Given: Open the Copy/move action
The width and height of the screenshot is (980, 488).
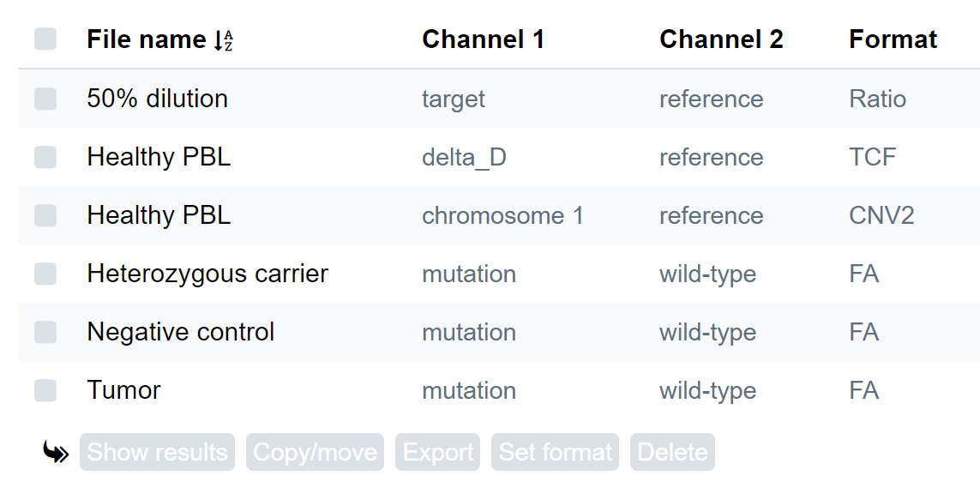Looking at the screenshot, I should 315,452.
